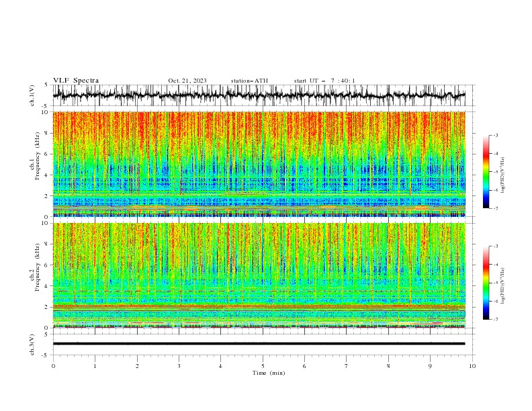Click the time axis tick label "0"
The width and height of the screenshot is (532, 411).
click(53, 366)
